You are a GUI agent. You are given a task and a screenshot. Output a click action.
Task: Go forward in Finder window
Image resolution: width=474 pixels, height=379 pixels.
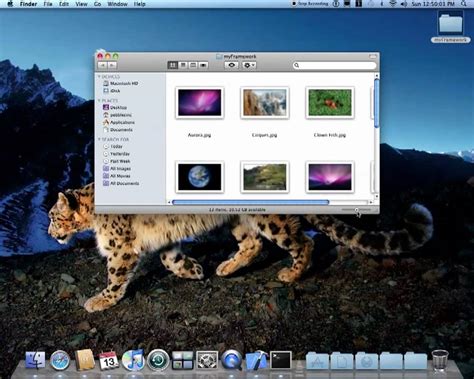click(112, 65)
